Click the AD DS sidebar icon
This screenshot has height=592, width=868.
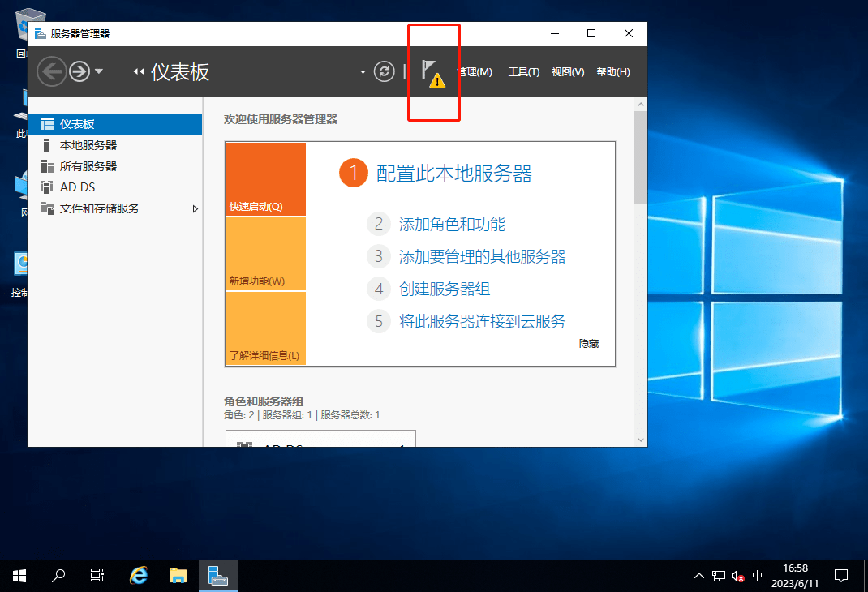coord(47,187)
